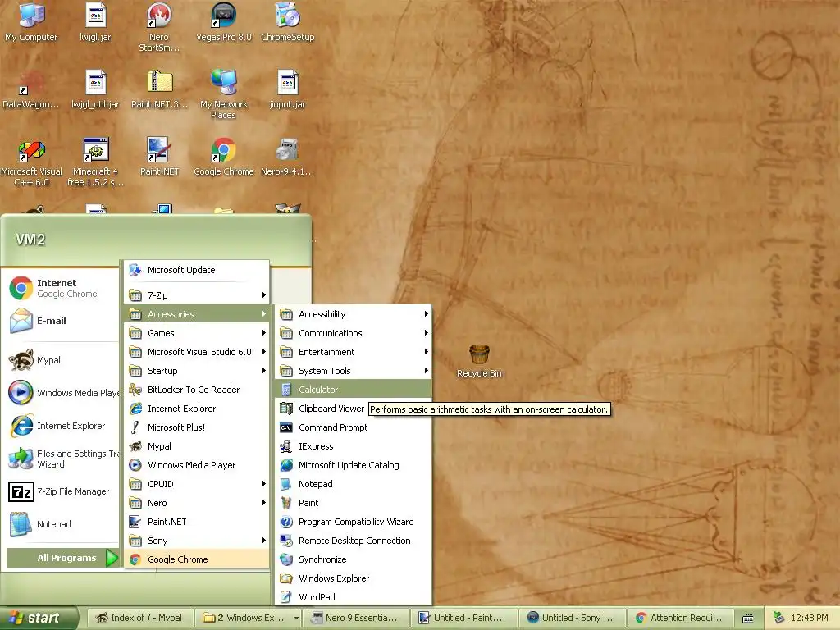The height and width of the screenshot is (630, 840).
Task: Switch to Index of / - Mypal taskbar window
Action: pos(139,618)
